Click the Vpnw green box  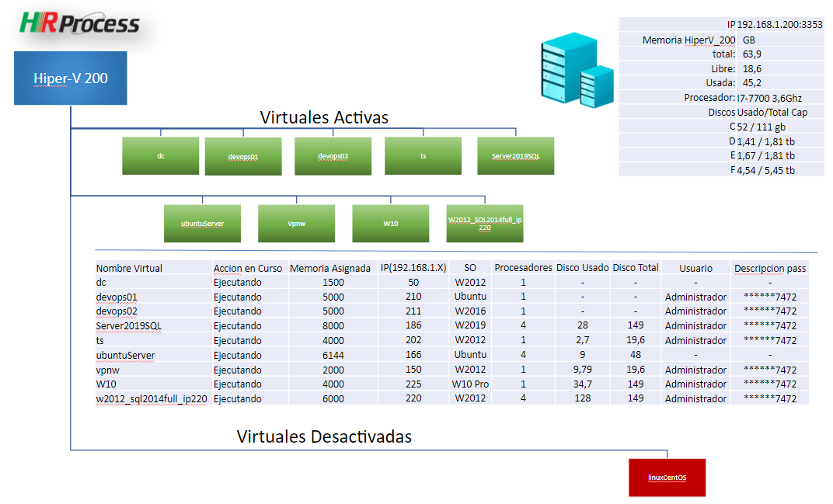[296, 224]
